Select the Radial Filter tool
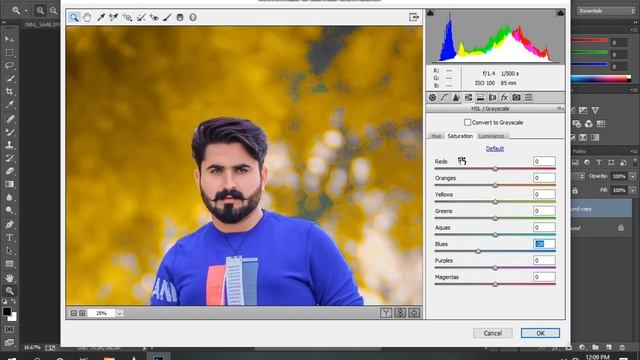640x360 pixels. click(x=193, y=17)
